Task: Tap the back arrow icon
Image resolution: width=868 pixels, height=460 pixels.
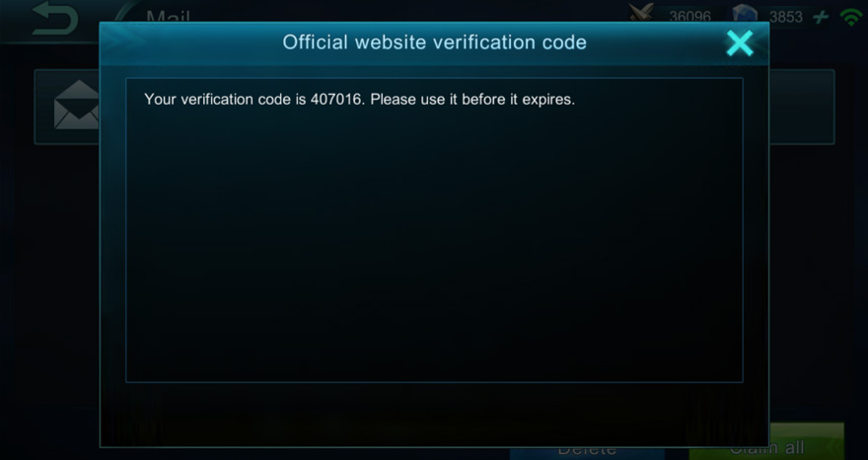Action: click(54, 19)
